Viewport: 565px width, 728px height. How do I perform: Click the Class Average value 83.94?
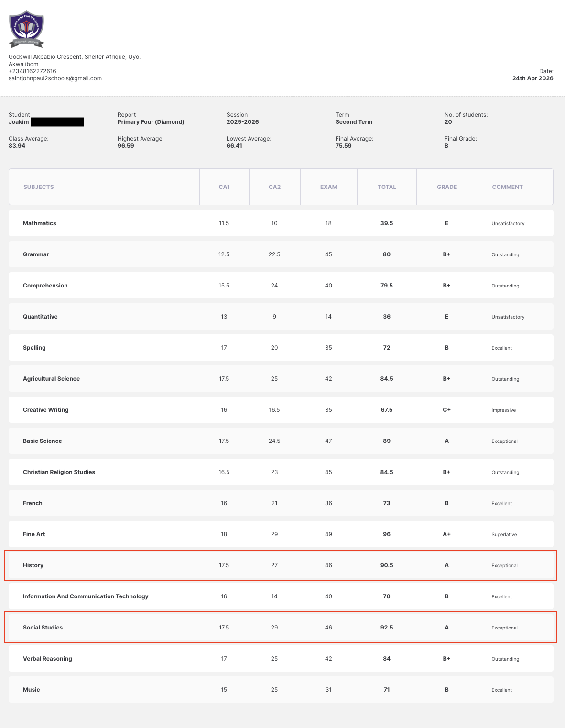tap(17, 146)
